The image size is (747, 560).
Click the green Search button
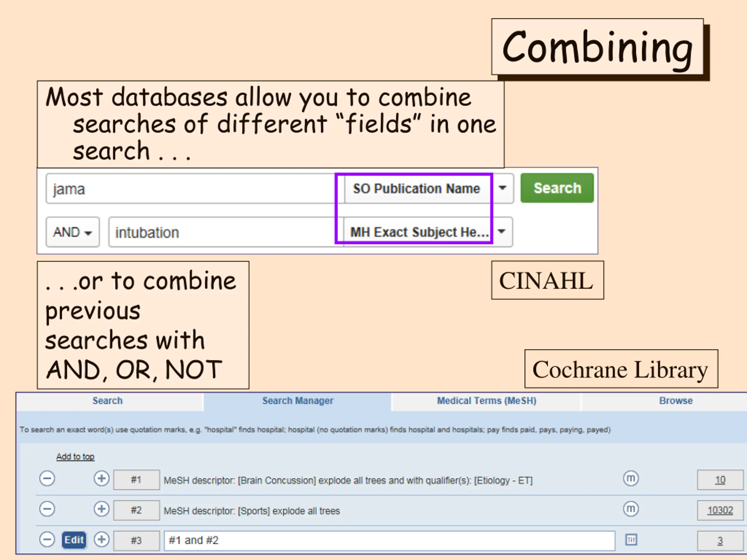pyautogui.click(x=557, y=188)
